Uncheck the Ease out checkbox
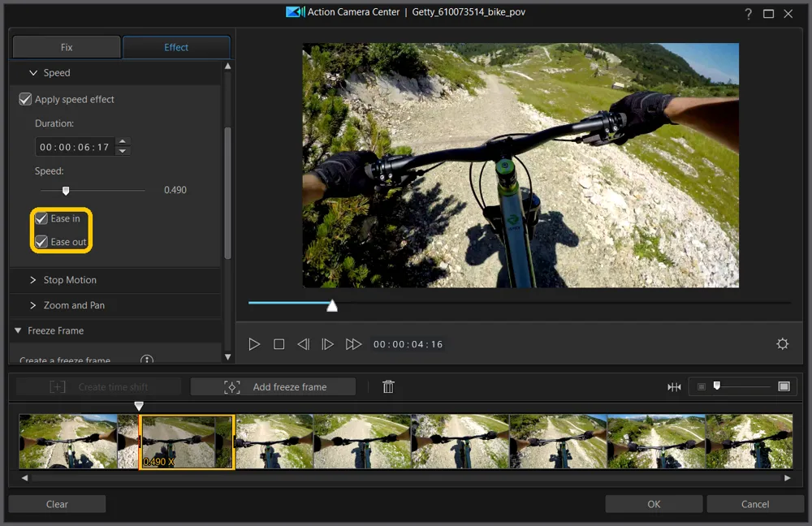Viewport: 812px width, 526px height. click(41, 242)
